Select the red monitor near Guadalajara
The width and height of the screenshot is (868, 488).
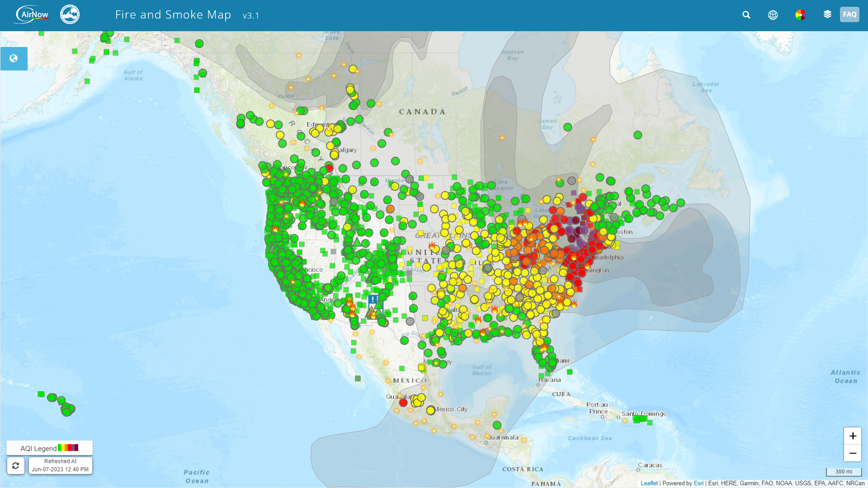coord(403,403)
